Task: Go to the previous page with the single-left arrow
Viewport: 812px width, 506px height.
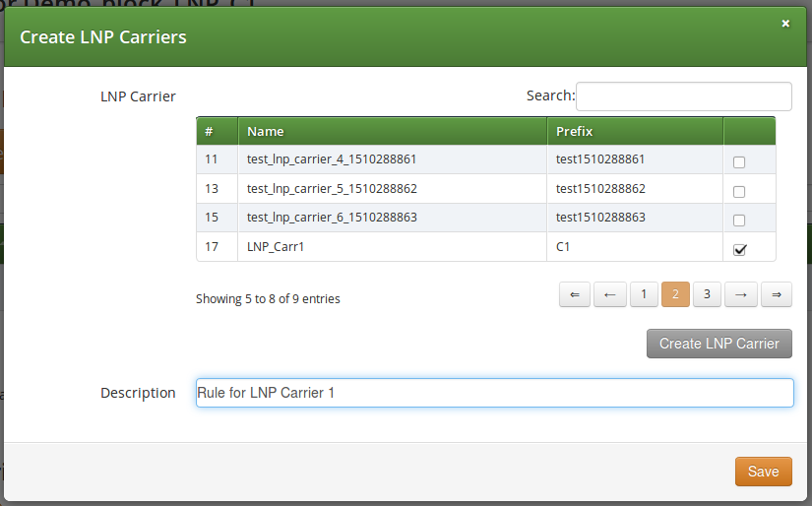Action: click(x=609, y=294)
